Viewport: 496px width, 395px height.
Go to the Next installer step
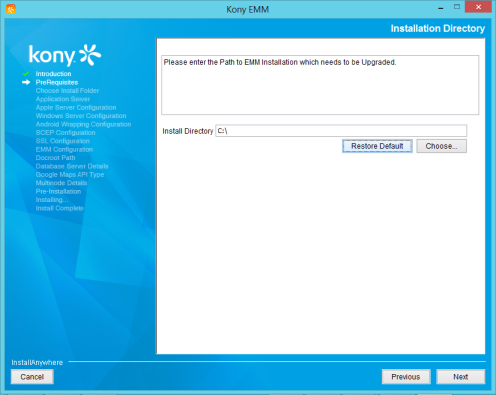pos(461,377)
